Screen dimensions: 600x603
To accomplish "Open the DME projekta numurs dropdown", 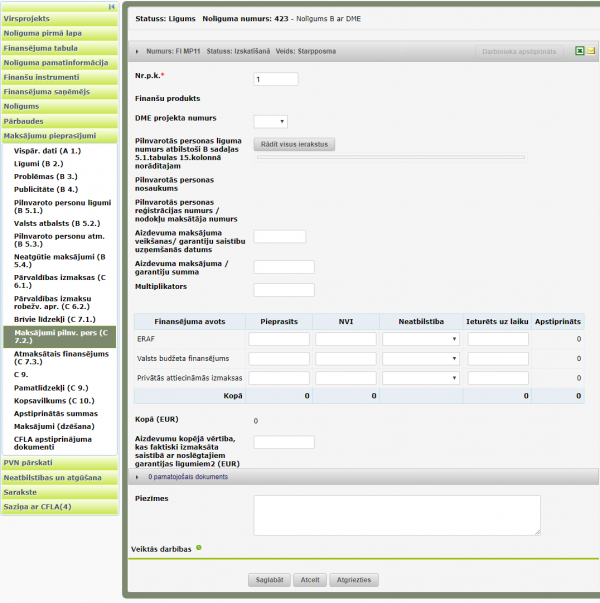I will 270,122.
